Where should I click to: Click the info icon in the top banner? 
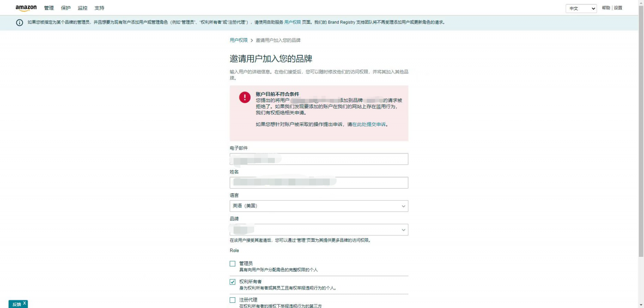click(x=19, y=23)
